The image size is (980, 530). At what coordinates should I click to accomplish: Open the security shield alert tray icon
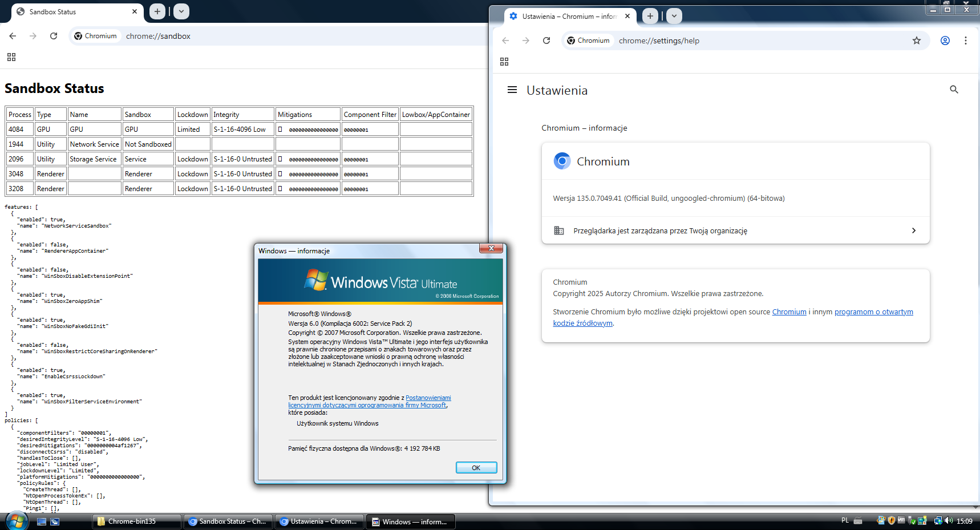tap(892, 520)
